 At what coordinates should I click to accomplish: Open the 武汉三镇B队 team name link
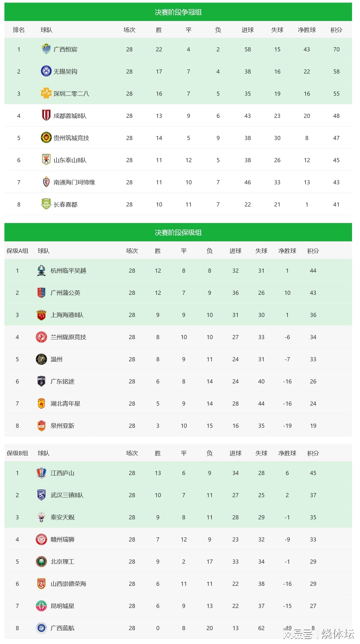(67, 495)
